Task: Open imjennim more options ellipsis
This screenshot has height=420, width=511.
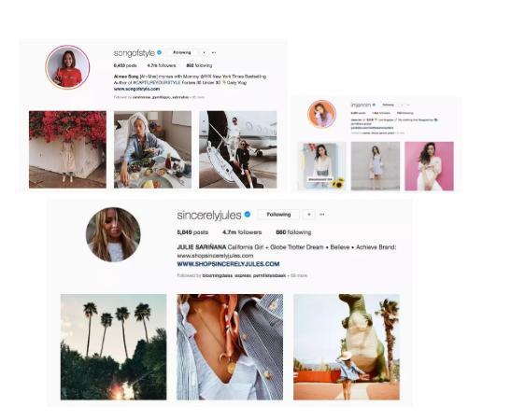Action: coord(407,105)
